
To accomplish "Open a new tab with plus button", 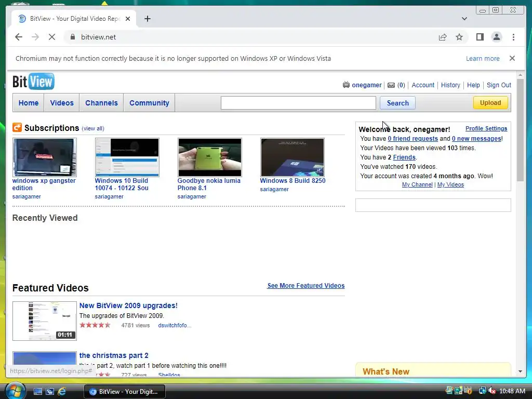I will (147, 19).
